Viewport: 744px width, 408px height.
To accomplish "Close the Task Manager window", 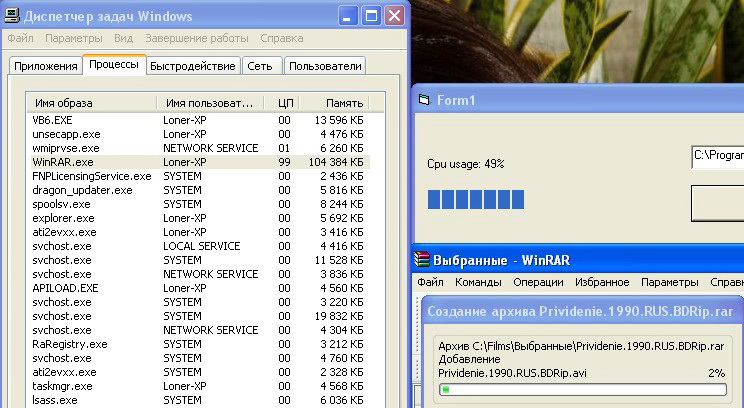I will click(x=394, y=16).
